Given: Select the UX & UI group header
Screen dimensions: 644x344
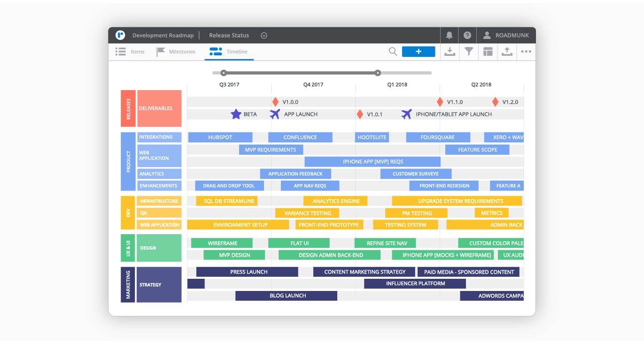Looking at the screenshot, I should click(128, 248).
